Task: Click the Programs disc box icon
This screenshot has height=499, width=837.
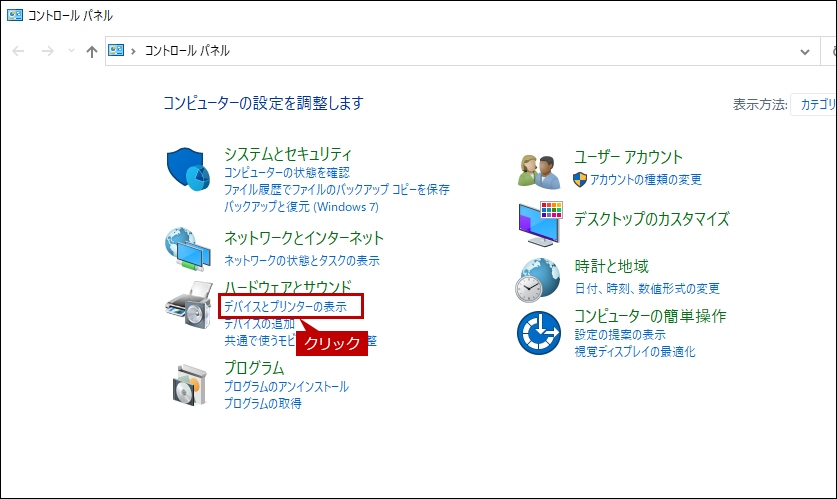Action: click(x=189, y=385)
